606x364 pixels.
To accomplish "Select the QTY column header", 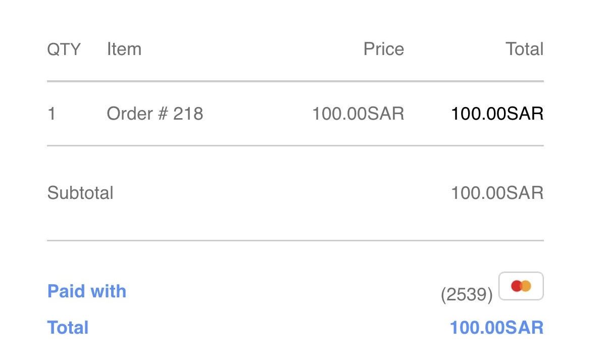I will [64, 49].
